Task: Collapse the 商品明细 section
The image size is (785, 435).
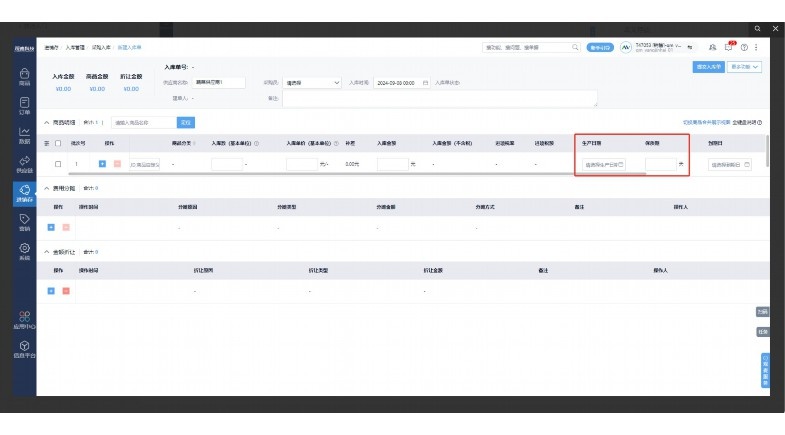Action: [x=47, y=123]
